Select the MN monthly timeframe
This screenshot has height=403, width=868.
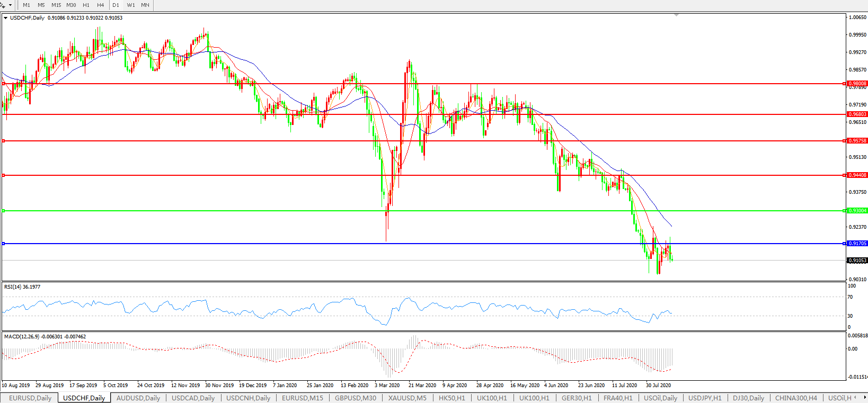pyautogui.click(x=145, y=5)
